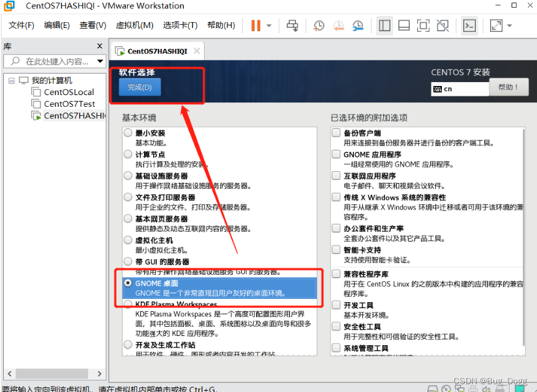This screenshot has width=537, height=392.
Task: Click the 完成(D) done button
Action: tap(139, 87)
